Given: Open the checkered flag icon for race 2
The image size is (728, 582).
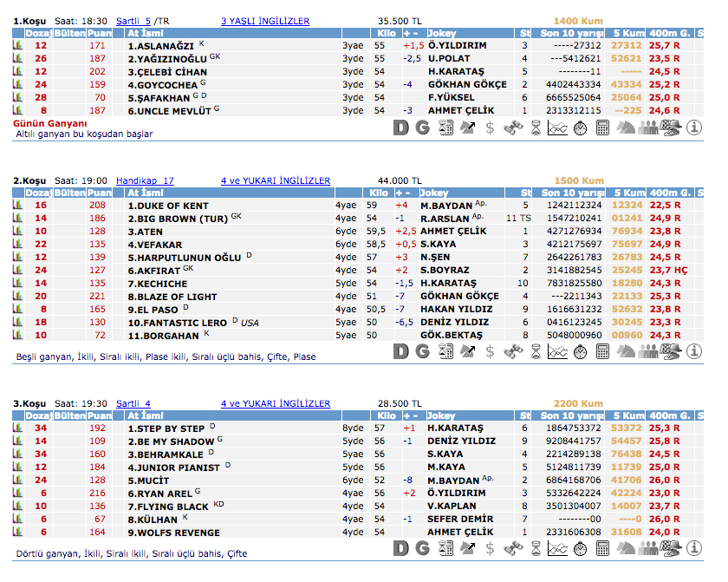Looking at the screenshot, I should pyautogui.click(x=671, y=351).
